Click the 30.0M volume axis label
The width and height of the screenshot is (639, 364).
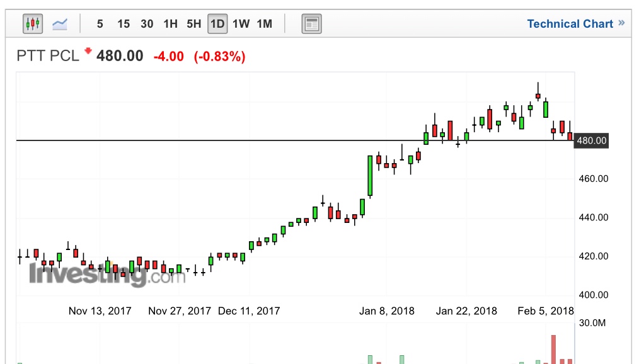tap(592, 323)
